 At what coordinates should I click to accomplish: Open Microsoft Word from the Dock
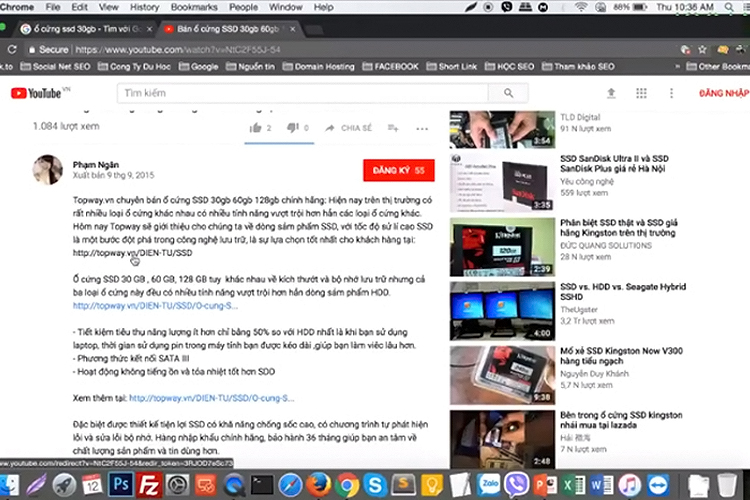pos(601,485)
